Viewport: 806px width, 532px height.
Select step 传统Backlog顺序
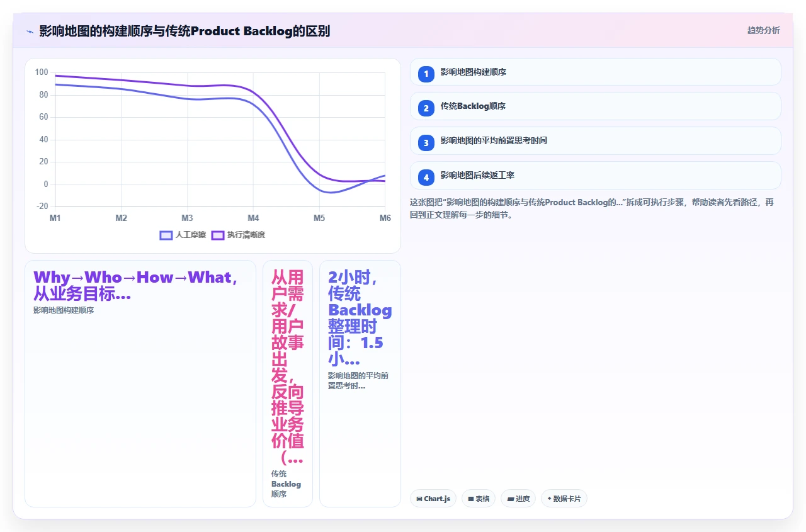(x=595, y=106)
